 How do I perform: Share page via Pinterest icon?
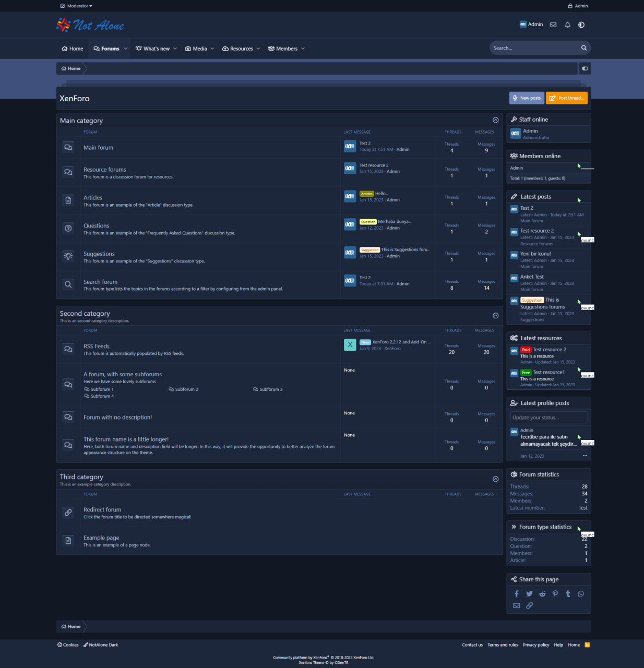coord(555,594)
